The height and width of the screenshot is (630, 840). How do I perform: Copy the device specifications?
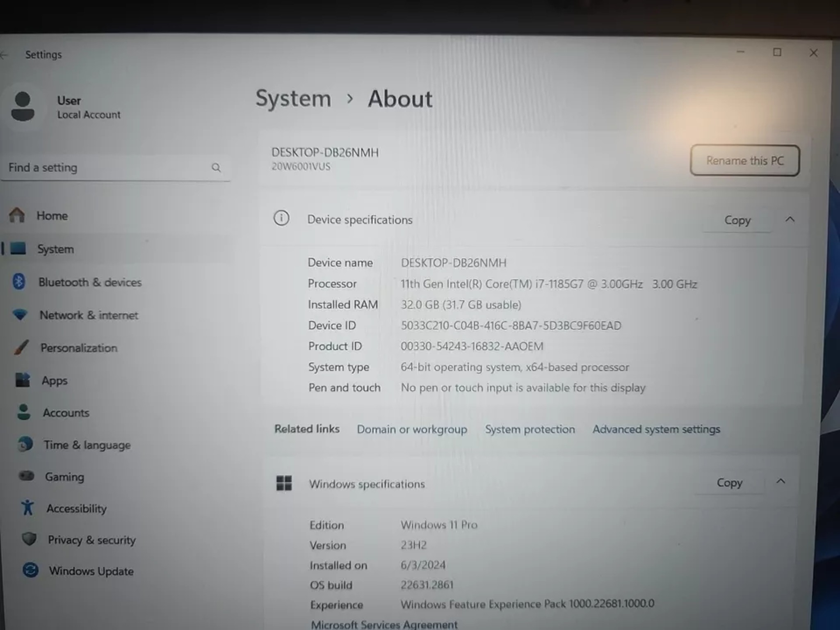point(737,220)
